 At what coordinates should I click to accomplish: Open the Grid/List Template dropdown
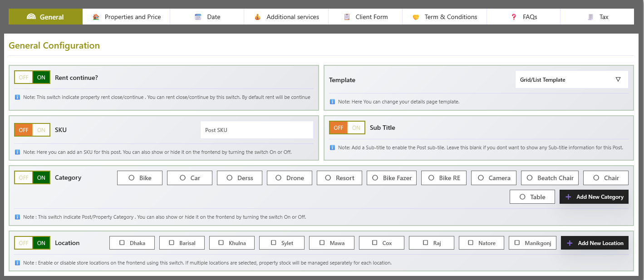coord(572,79)
